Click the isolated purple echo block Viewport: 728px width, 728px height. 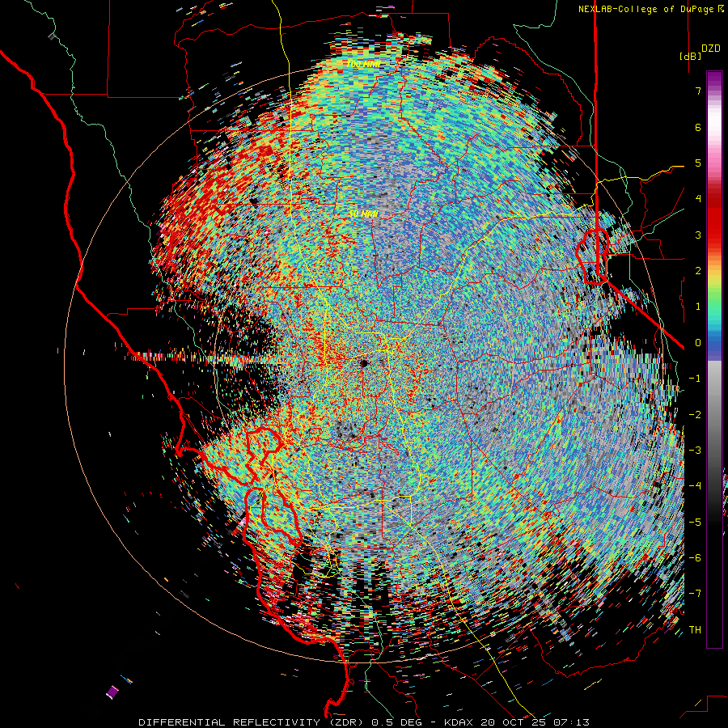pos(112,692)
